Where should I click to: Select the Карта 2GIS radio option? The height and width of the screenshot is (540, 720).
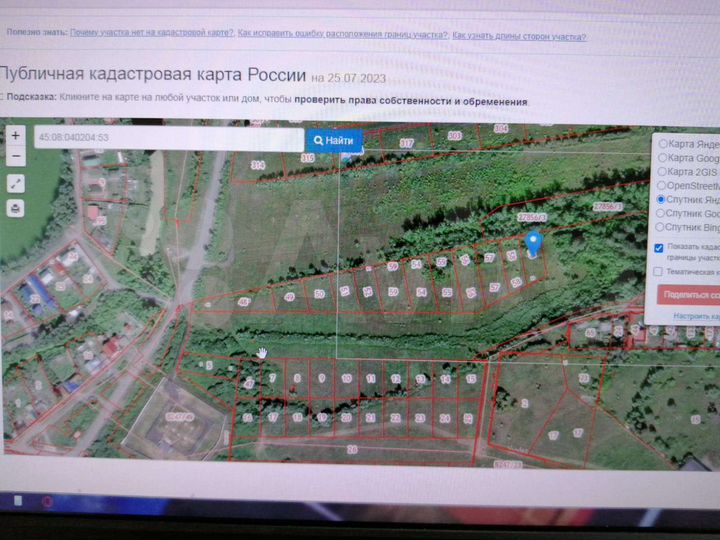662,171
